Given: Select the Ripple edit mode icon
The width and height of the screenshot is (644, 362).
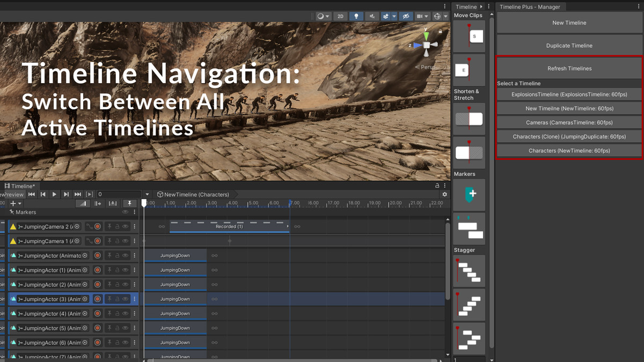Looking at the screenshot, I should (x=98, y=203).
